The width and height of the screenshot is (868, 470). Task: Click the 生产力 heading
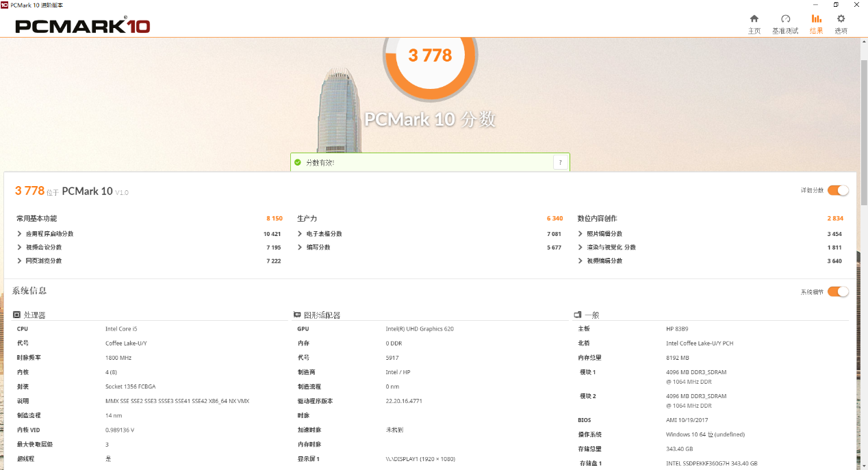tap(307, 218)
